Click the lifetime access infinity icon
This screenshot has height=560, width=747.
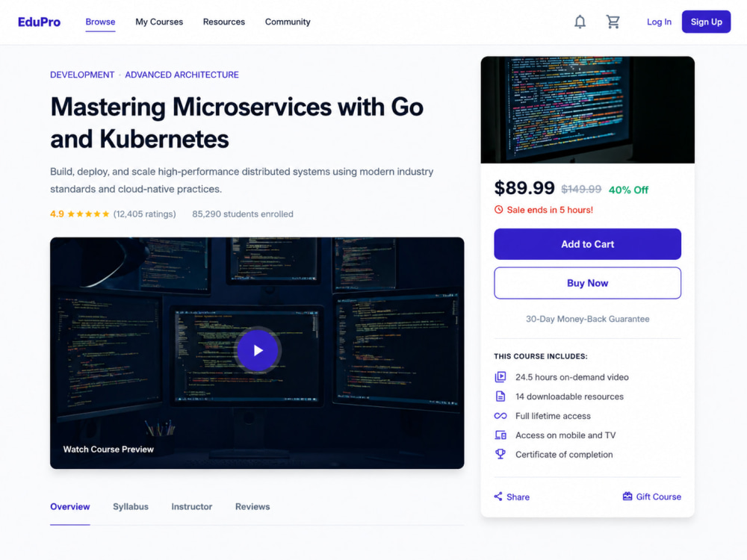coord(500,416)
